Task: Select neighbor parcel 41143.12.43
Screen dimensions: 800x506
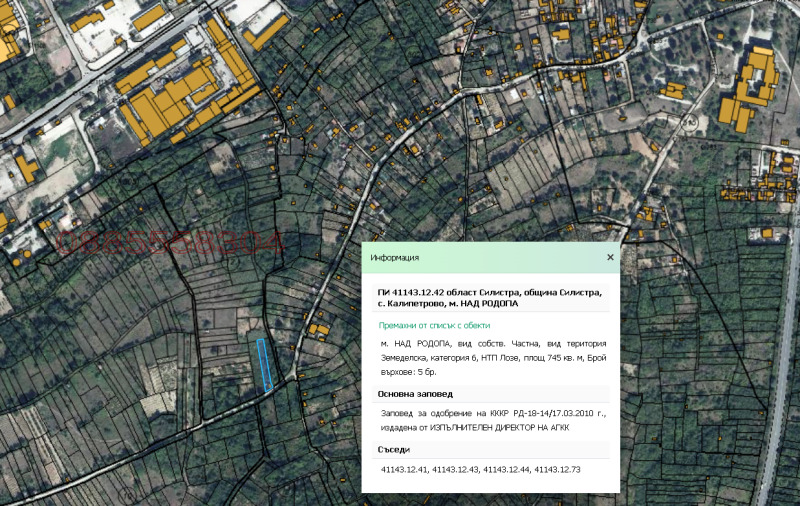Action: 455,469
